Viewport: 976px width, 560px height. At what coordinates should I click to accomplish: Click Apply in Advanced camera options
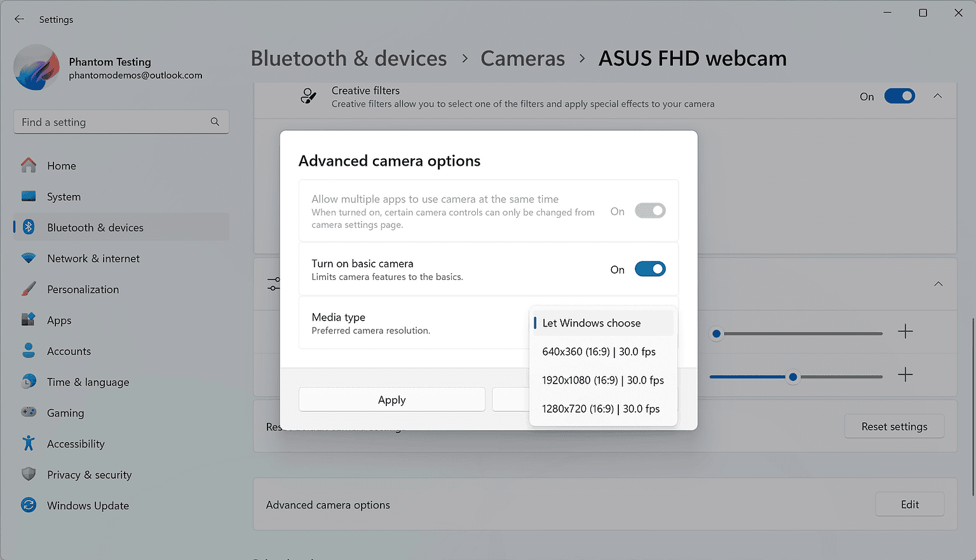tap(392, 399)
